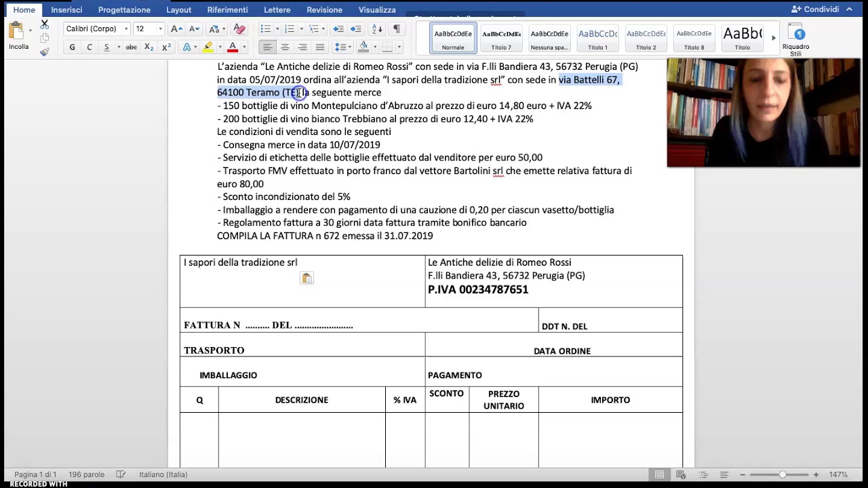Open the Lettere tab

tap(277, 9)
